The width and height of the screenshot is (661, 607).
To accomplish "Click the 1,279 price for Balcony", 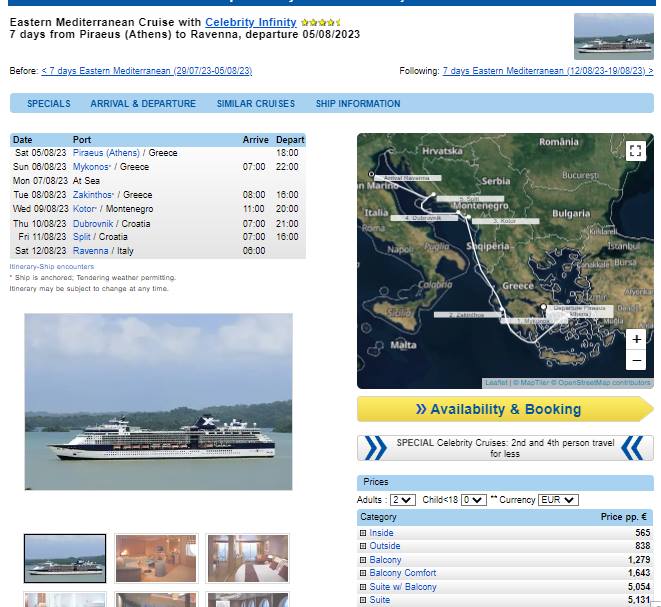I will 639,560.
